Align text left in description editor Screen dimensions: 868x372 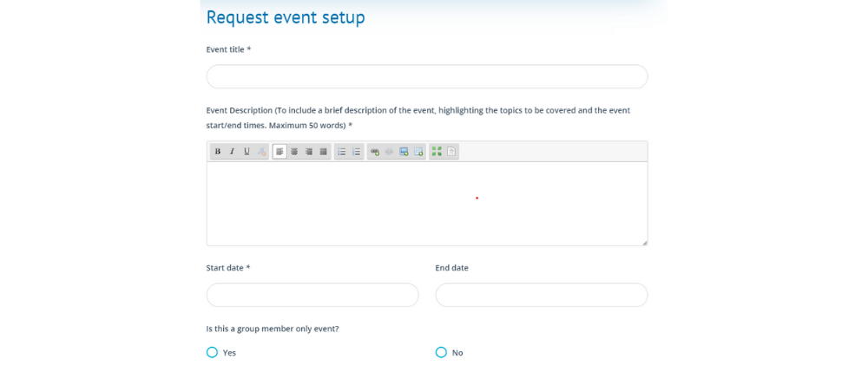click(x=279, y=152)
